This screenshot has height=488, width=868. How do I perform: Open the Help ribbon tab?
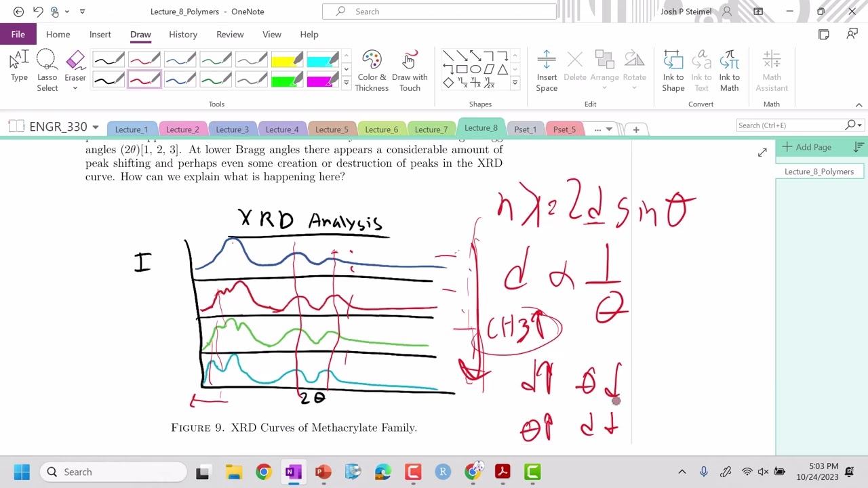pyautogui.click(x=309, y=35)
